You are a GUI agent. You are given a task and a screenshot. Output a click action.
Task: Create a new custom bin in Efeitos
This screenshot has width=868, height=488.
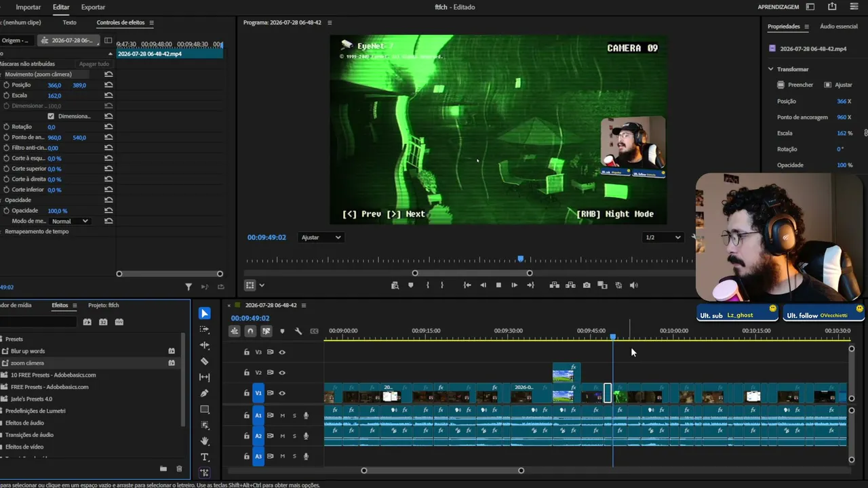pos(163,468)
